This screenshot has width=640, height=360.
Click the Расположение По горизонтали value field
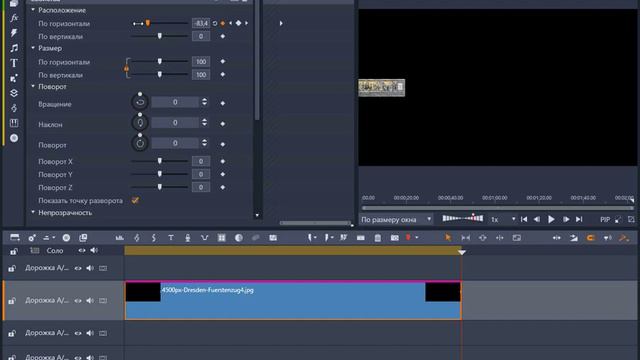click(201, 23)
